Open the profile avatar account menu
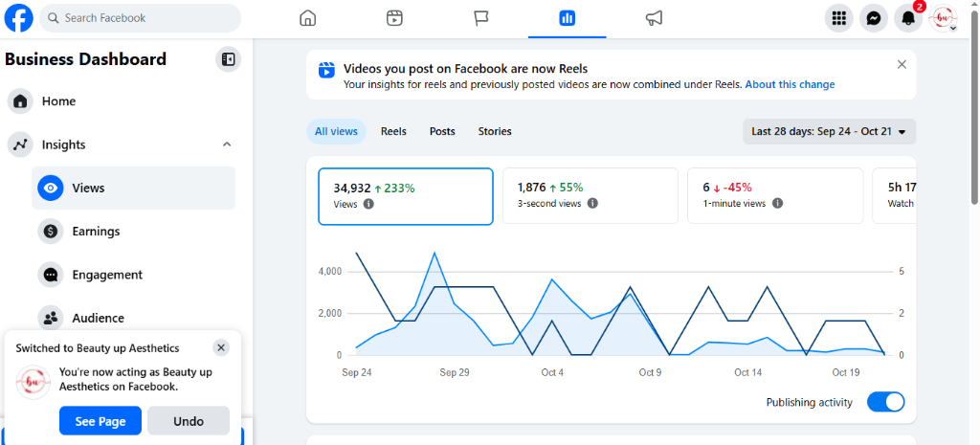Viewport: 980px width, 445px height. pyautogui.click(x=943, y=18)
